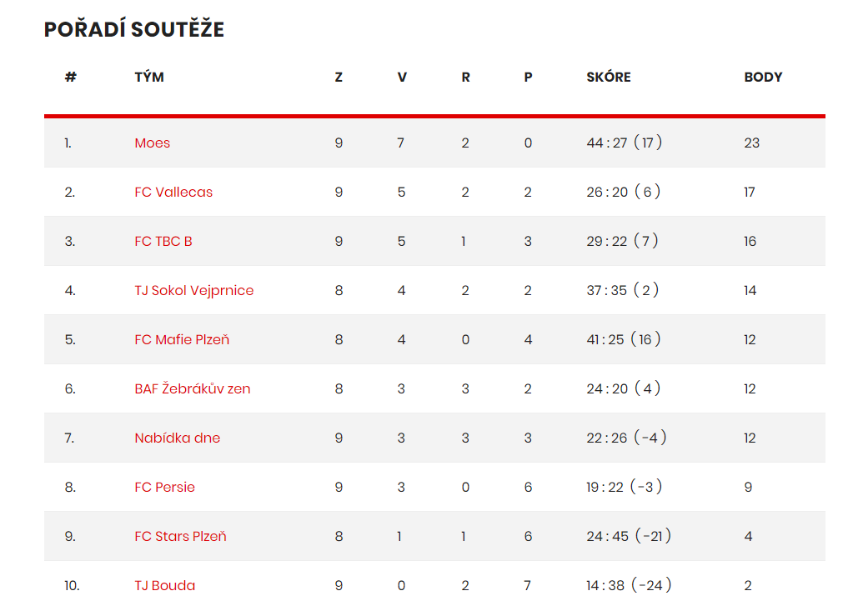Image resolution: width=853 pixels, height=616 pixels.
Task: Open the FC Persie link
Action: pos(164,487)
